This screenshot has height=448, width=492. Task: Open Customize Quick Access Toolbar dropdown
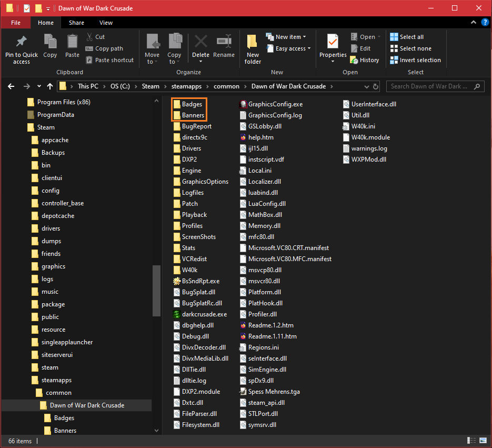(48, 8)
